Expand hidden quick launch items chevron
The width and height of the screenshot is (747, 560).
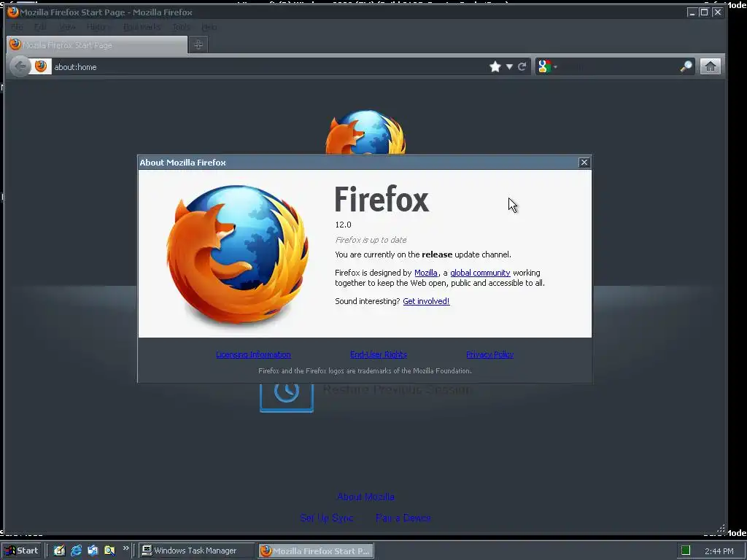tap(125, 548)
